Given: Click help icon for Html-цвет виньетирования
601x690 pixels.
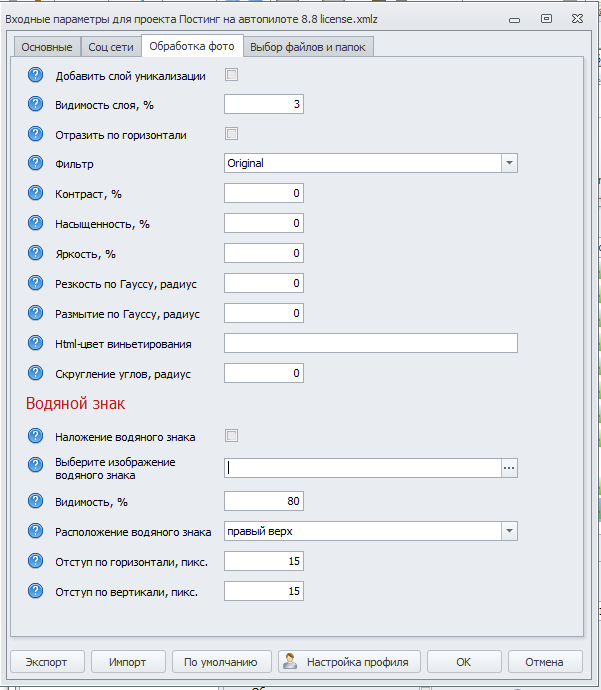Looking at the screenshot, I should click(x=36, y=343).
